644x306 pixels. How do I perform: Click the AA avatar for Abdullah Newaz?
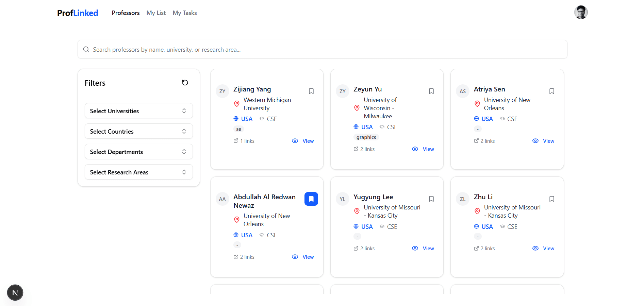[222, 199]
